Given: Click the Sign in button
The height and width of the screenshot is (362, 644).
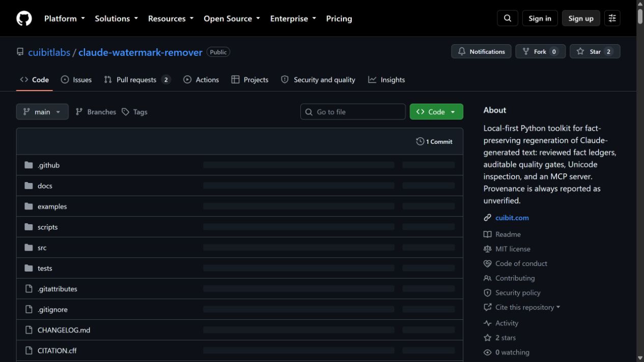Looking at the screenshot, I should click(540, 18).
